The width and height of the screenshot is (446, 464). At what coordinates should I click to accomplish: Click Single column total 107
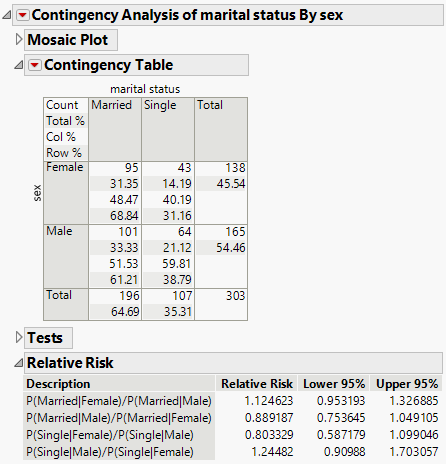pos(182,296)
